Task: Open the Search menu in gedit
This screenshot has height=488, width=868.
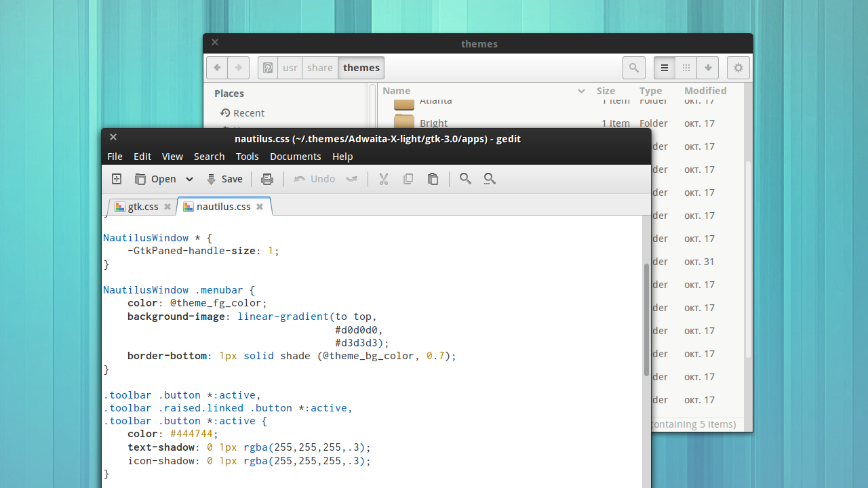Action: tap(209, 157)
